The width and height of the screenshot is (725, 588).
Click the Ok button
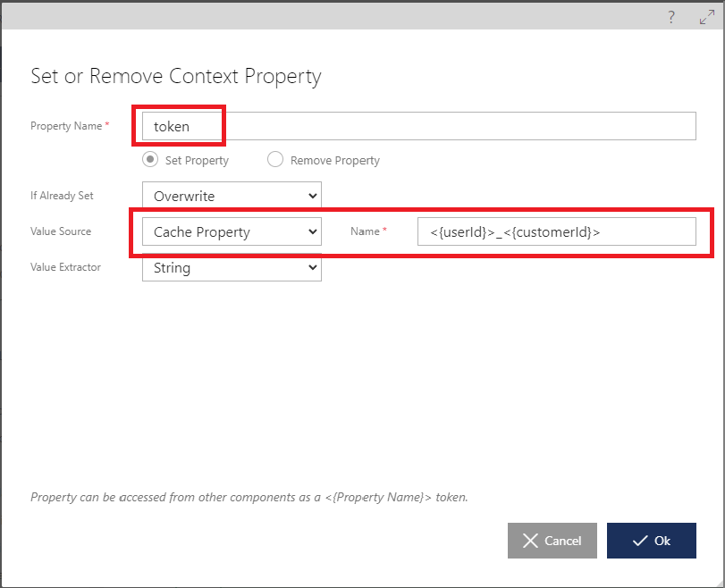pos(652,541)
